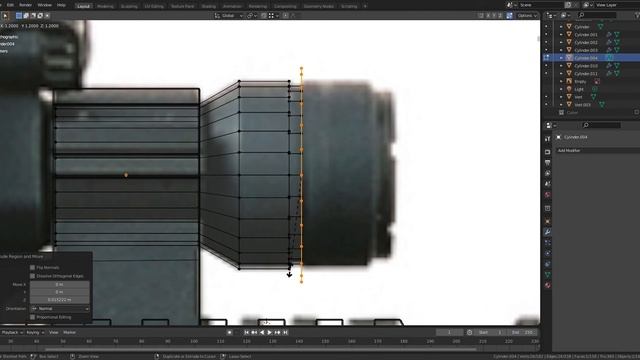Select the cursor tool icon in viewport header
The width and height of the screenshot is (640, 360).
point(5,16)
